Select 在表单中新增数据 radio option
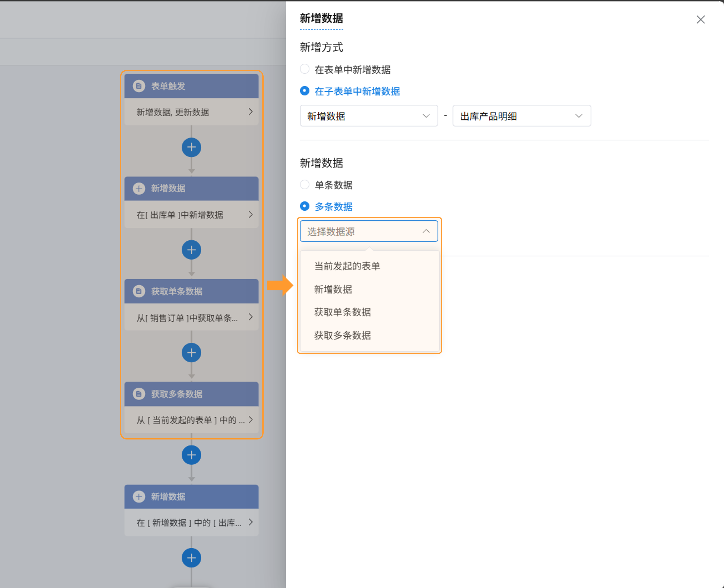Screen dimensions: 724x588 [x=305, y=69]
